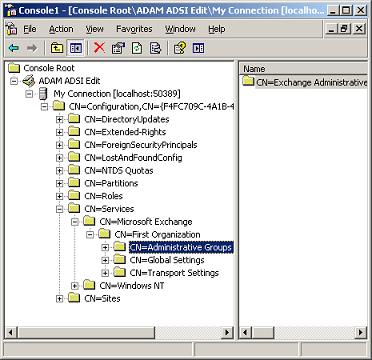Click the CN=Windows NT folder icon
The width and height of the screenshot is (372, 360).
click(89, 285)
